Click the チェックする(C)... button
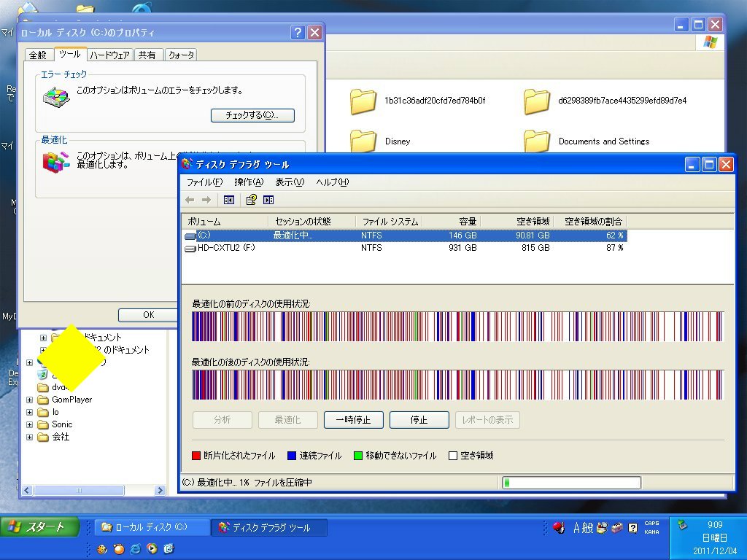This screenshot has width=747, height=560. pos(252,115)
